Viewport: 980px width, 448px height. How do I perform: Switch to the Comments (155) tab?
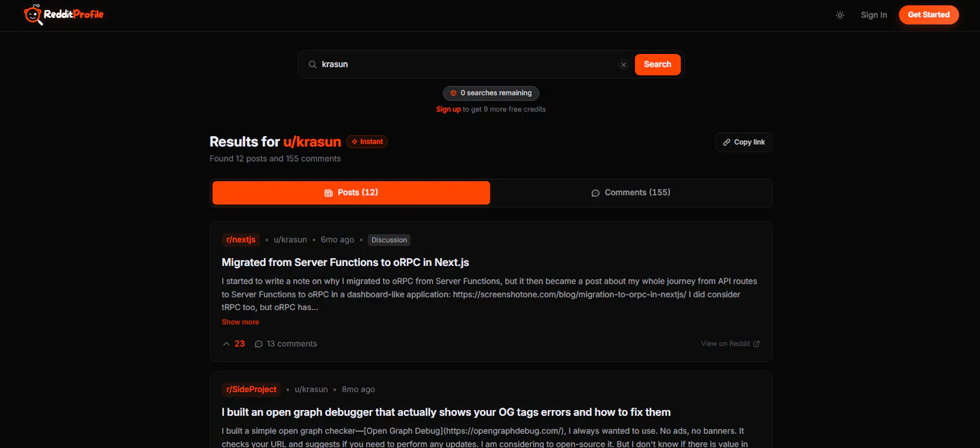pyautogui.click(x=631, y=192)
